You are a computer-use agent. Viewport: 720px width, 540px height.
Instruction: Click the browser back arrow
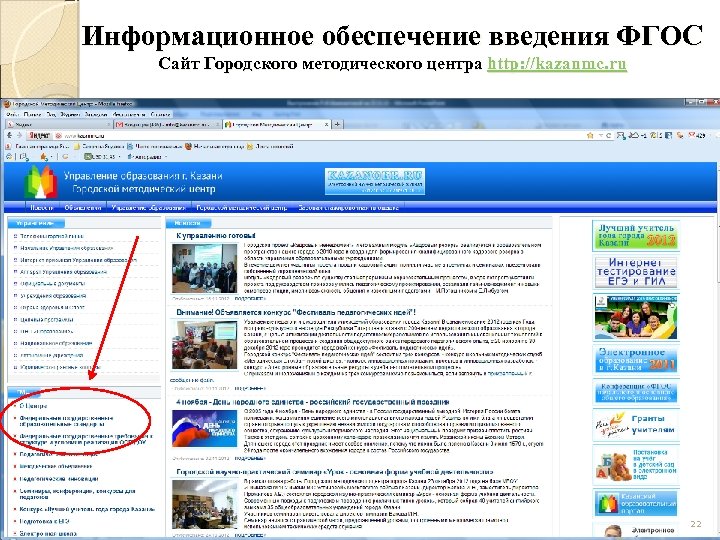point(10,135)
